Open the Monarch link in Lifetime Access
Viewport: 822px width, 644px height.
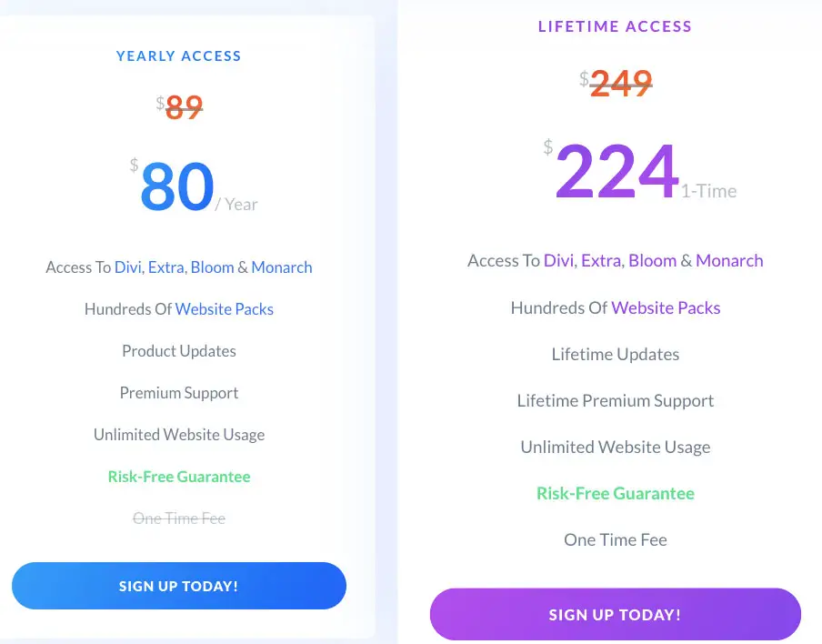point(729,260)
